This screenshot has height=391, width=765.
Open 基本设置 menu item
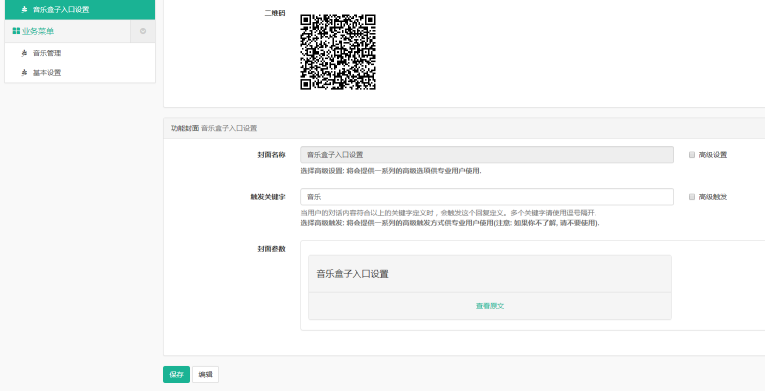tap(47, 73)
